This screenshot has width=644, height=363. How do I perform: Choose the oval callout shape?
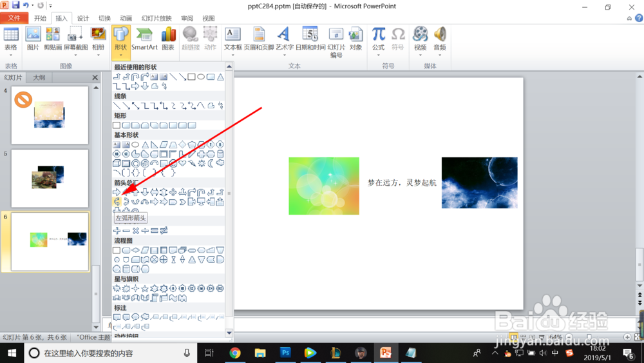[135, 317]
